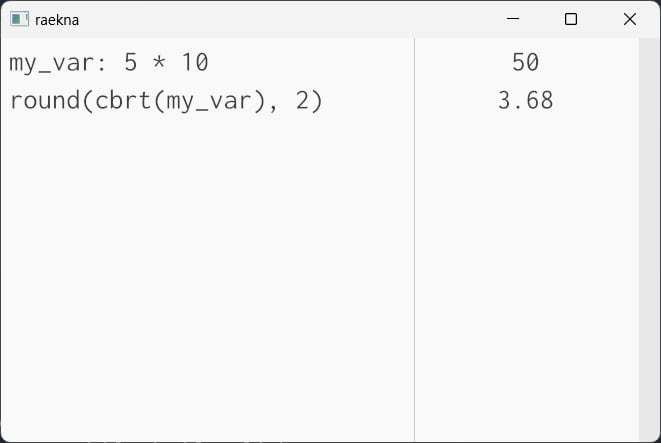The image size is (661, 443).
Task: Click the number 10 in the first line
Action: pyautogui.click(x=195, y=63)
